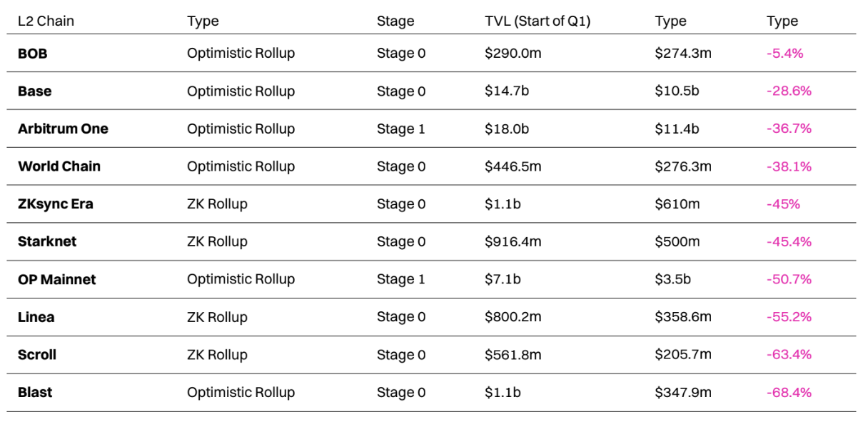868x427 pixels.
Task: Select the TVL (Start of Q1) header
Action: (x=538, y=21)
